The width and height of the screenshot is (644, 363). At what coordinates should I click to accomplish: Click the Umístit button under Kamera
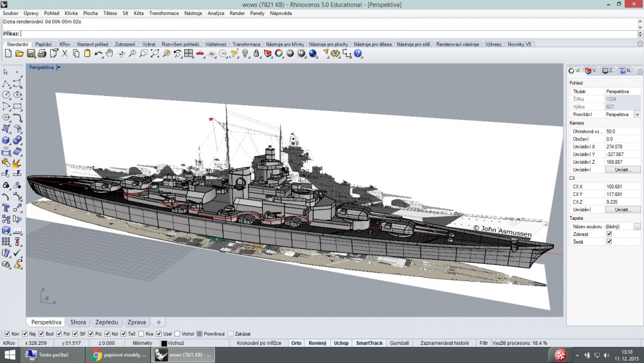click(623, 170)
